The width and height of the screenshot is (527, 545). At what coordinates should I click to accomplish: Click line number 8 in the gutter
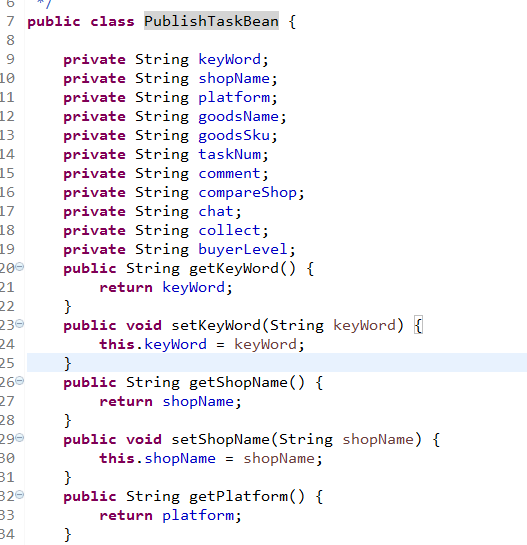[10, 40]
